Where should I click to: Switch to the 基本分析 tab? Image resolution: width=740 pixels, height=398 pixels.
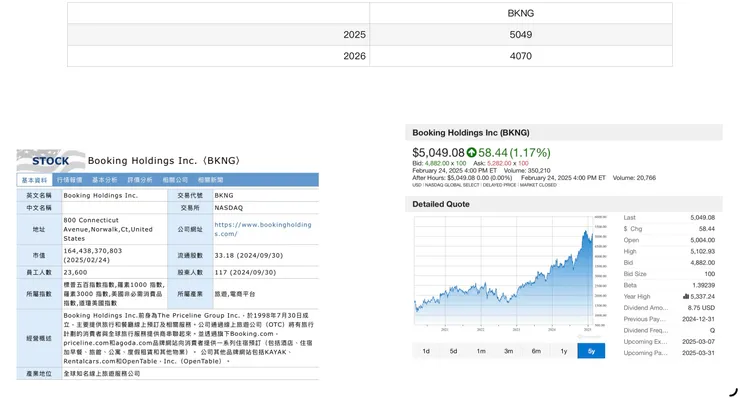coord(105,180)
